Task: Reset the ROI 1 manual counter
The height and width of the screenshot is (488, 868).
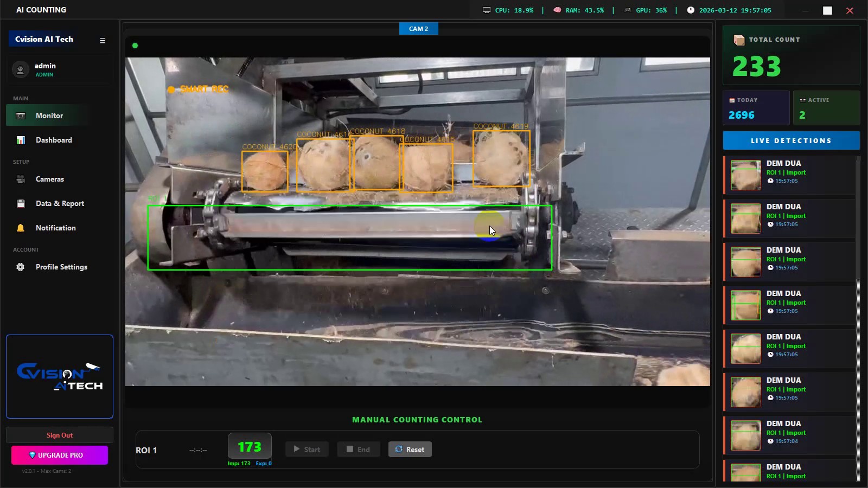Action: click(x=410, y=449)
